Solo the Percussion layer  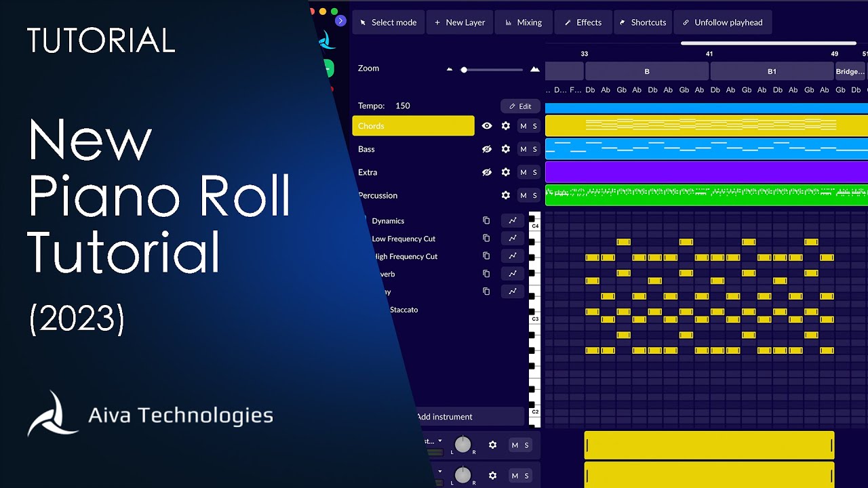click(x=534, y=195)
